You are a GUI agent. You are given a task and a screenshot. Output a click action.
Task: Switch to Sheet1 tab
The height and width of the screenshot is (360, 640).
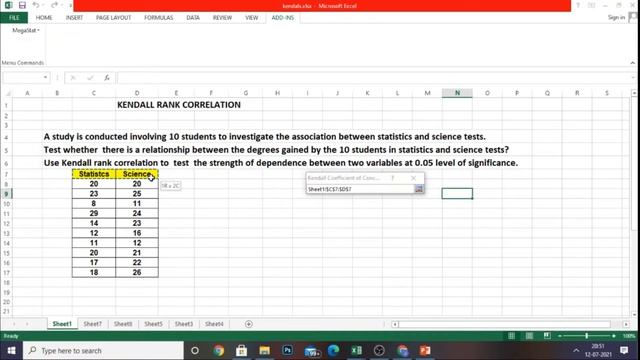[62, 324]
